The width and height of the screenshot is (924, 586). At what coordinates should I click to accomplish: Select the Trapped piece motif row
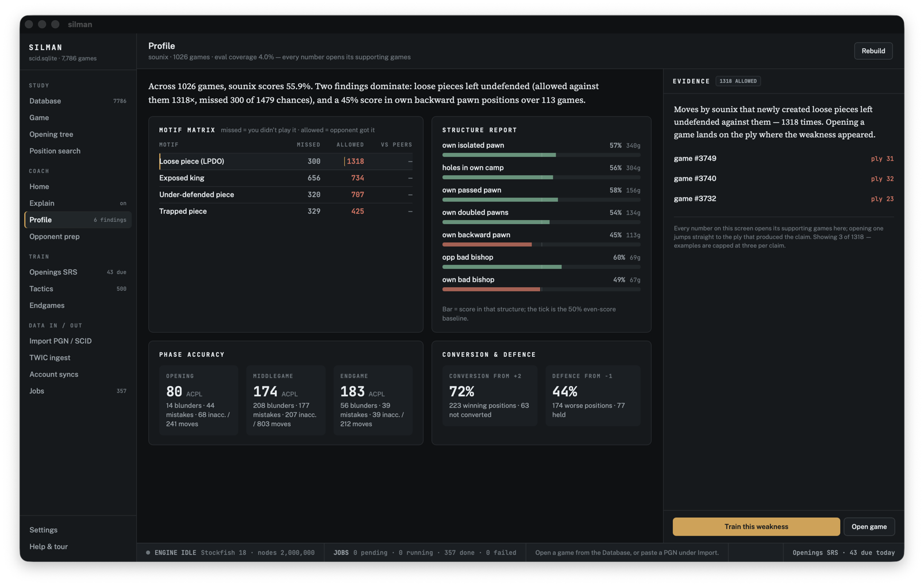click(286, 211)
